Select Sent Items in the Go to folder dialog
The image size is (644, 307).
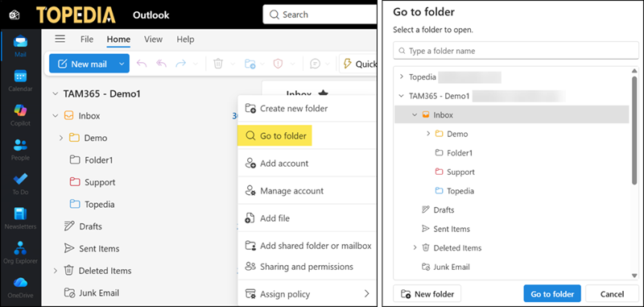tap(446, 229)
